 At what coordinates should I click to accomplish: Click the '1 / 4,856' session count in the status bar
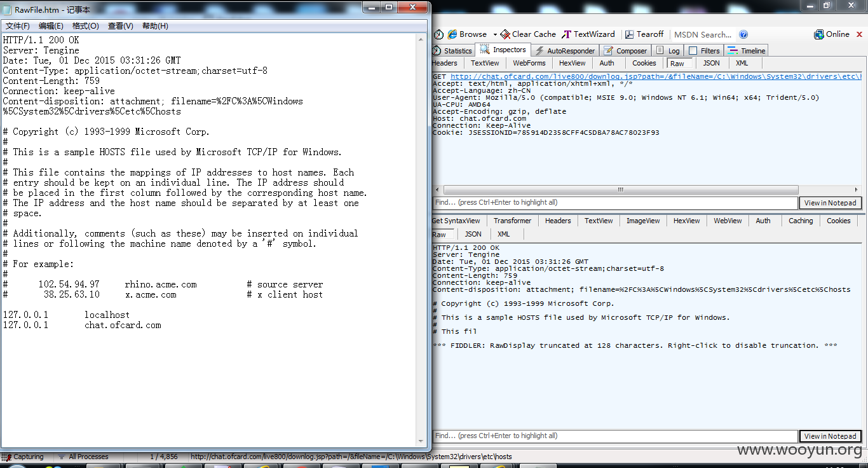[164, 457]
